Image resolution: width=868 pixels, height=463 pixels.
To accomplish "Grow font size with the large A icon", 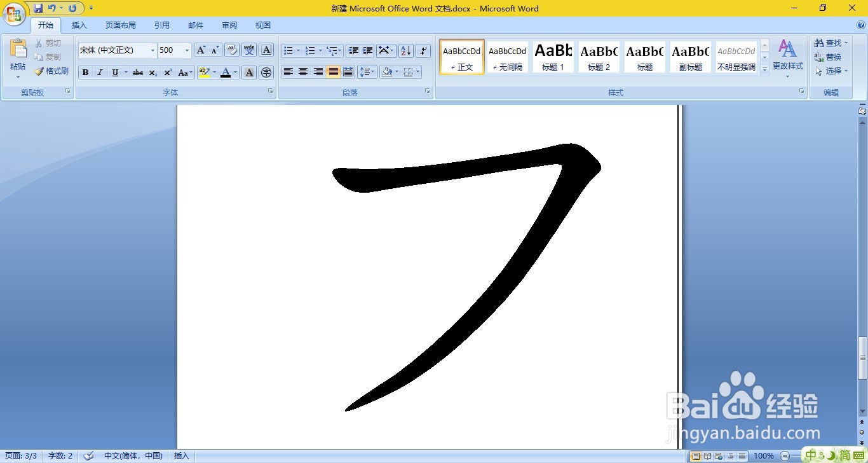I will (x=201, y=50).
